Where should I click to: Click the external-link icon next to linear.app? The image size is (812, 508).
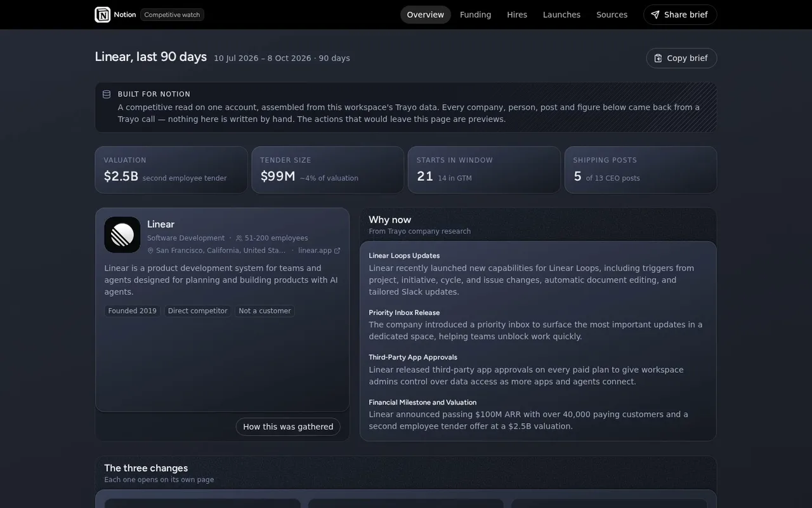(x=337, y=250)
